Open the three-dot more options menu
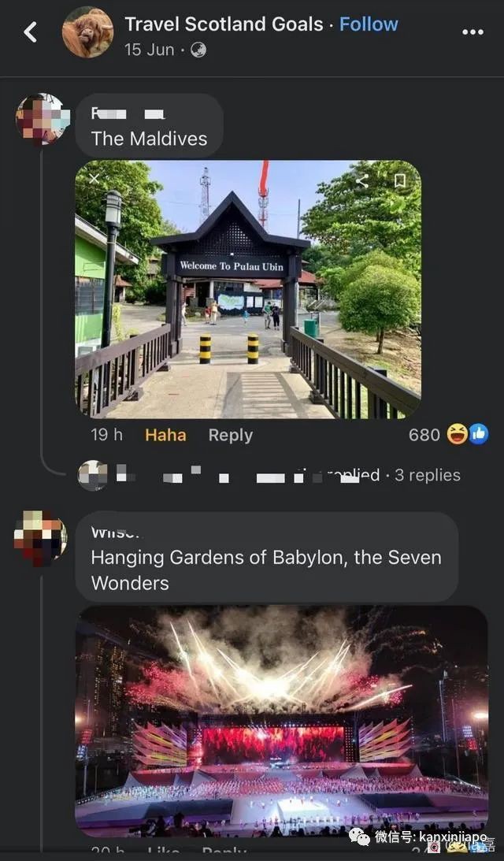This screenshot has width=504, height=861. click(x=472, y=32)
